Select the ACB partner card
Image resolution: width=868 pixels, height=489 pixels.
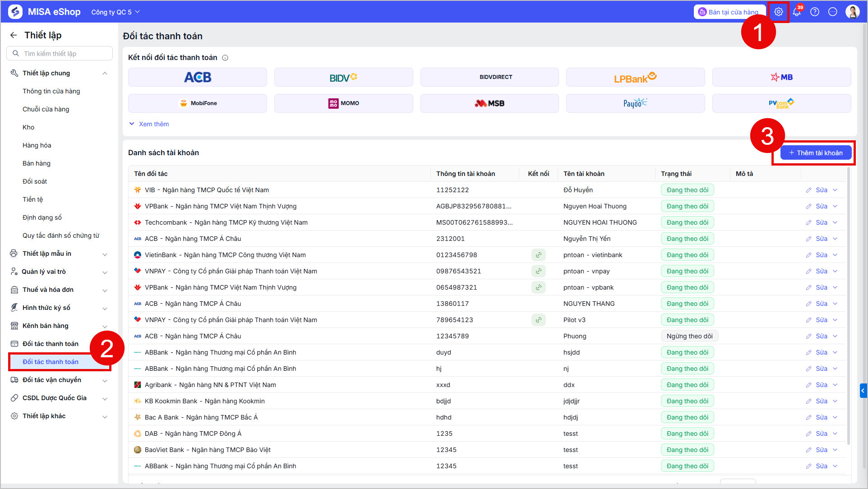pyautogui.click(x=198, y=77)
